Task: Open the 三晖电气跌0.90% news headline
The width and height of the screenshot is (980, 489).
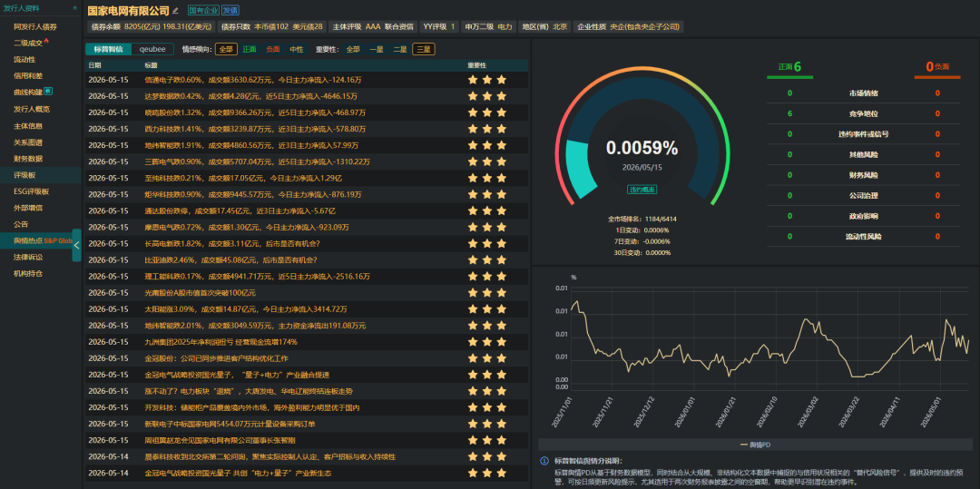Action: coord(256,161)
